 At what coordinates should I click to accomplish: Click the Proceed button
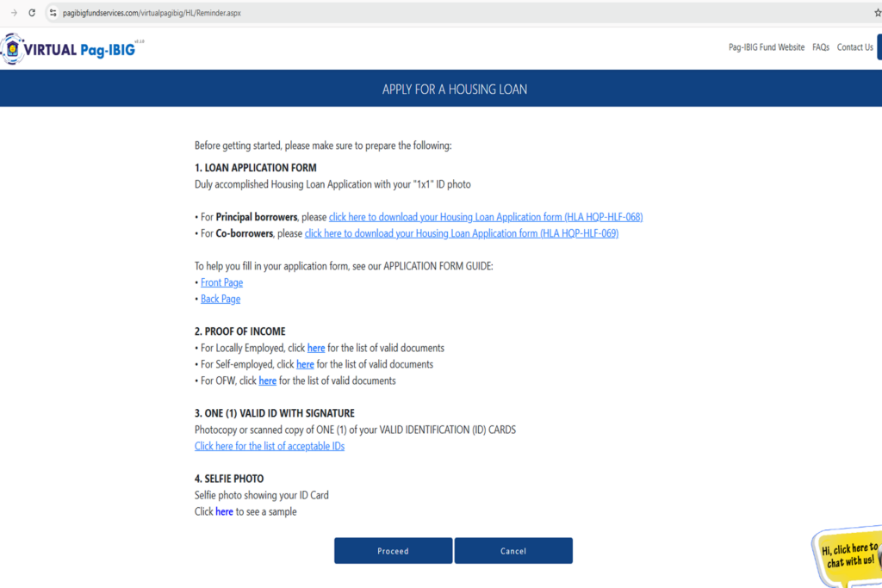tap(393, 551)
